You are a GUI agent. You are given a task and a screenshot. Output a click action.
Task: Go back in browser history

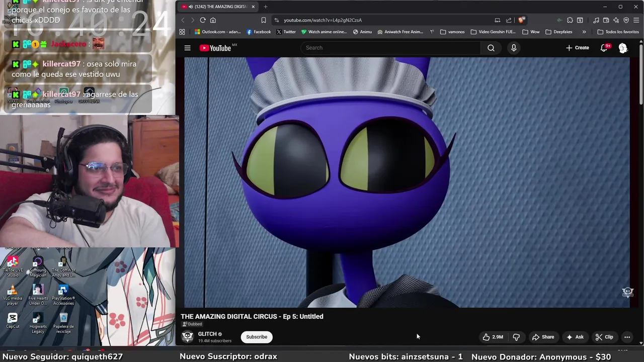[183, 20]
